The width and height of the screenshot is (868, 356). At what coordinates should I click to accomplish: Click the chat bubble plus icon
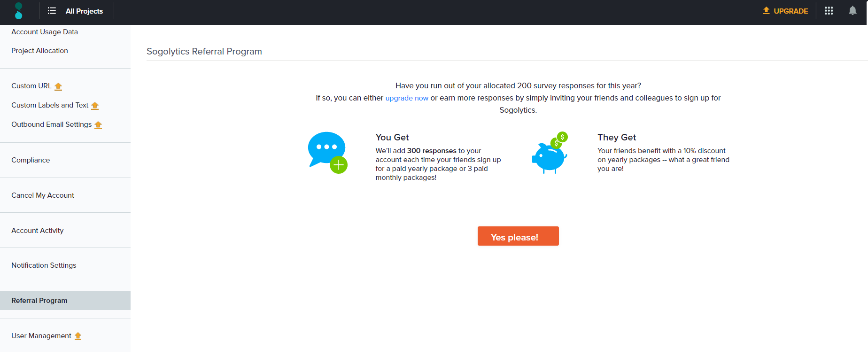point(327,152)
